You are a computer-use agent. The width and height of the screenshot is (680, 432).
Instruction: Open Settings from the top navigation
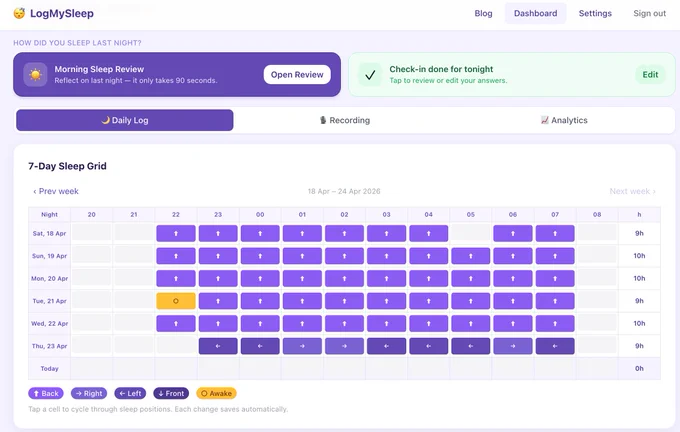595,13
